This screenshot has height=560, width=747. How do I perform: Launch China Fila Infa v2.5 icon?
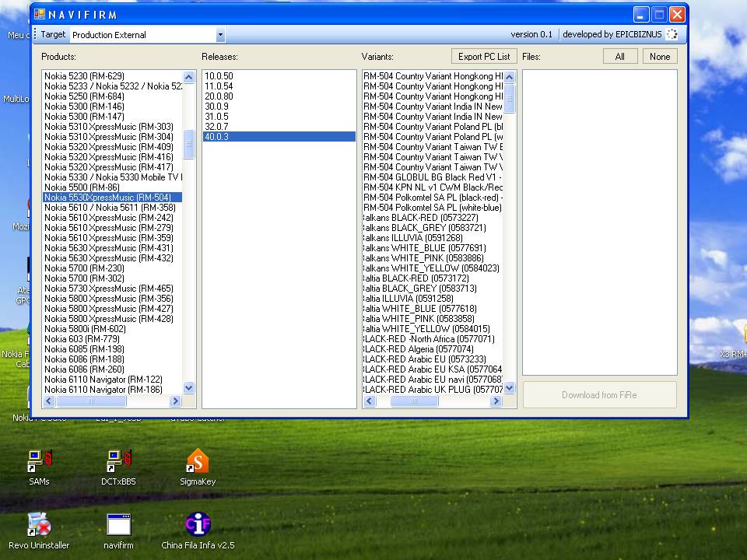coord(198,530)
